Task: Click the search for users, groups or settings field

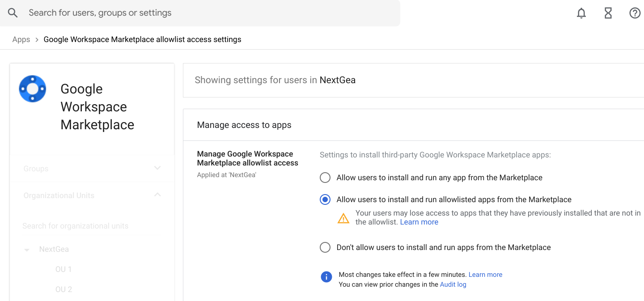Action: tap(200, 13)
